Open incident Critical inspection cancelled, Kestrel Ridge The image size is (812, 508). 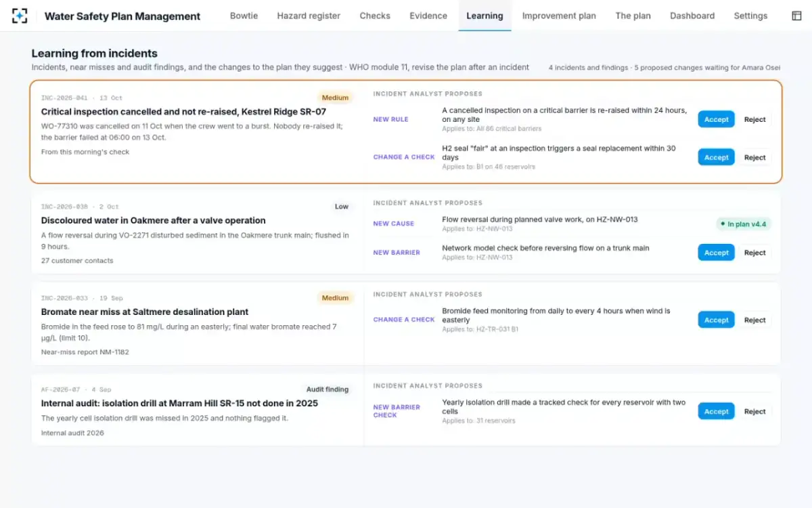183,112
